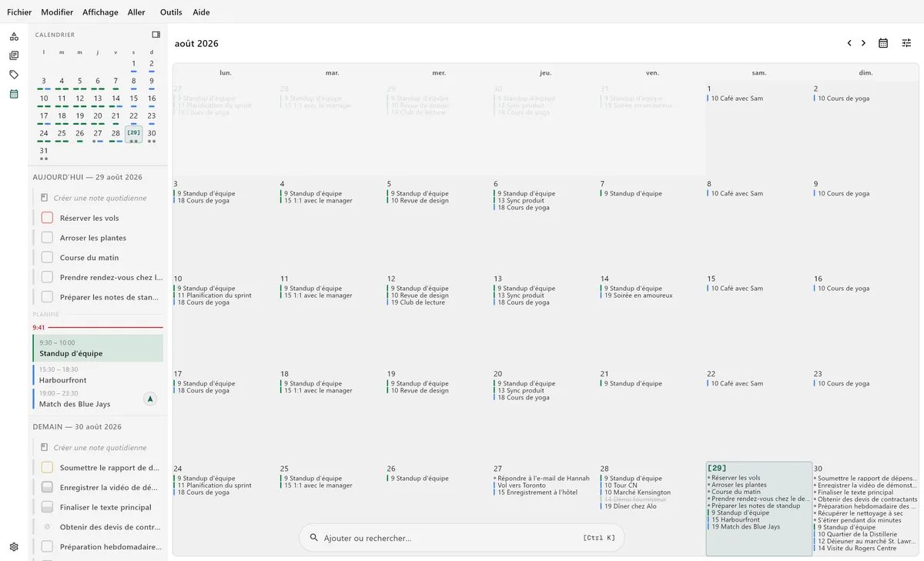
Task: Toggle Enregistrer la vidéo checkbox
Action: click(x=47, y=487)
